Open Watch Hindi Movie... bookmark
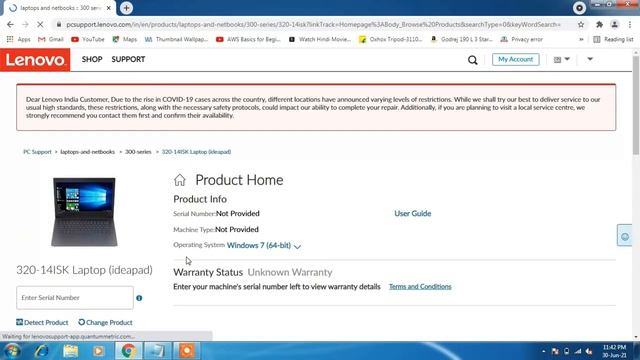The width and height of the screenshot is (640, 360). pyautogui.click(x=320, y=39)
